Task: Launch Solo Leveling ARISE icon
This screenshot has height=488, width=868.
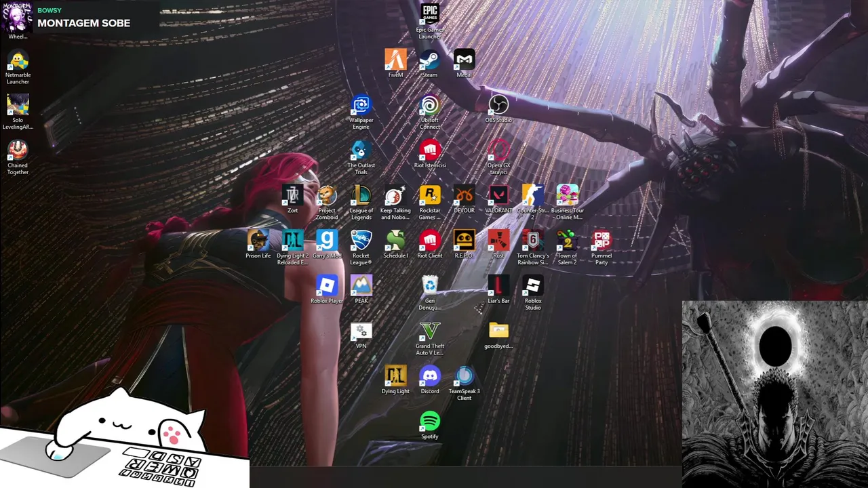Action: pos(18,105)
